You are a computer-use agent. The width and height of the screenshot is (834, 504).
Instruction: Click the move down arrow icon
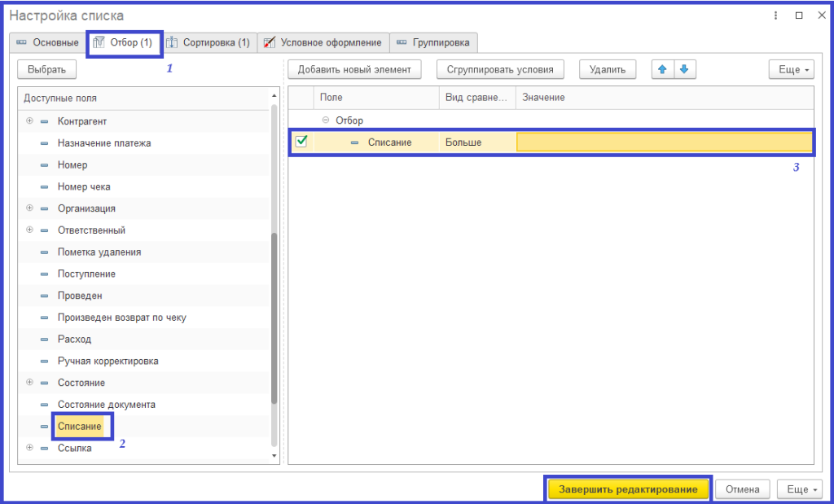tap(683, 69)
